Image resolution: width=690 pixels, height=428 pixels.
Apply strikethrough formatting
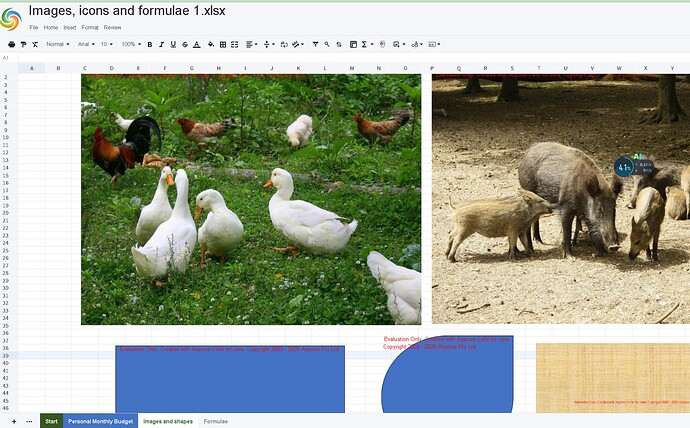tap(184, 44)
